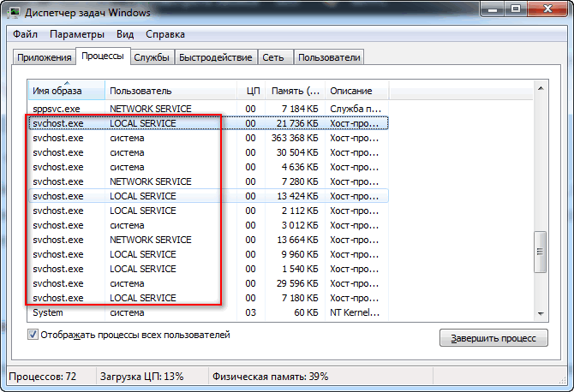Open the Пользователи tab

(329, 57)
